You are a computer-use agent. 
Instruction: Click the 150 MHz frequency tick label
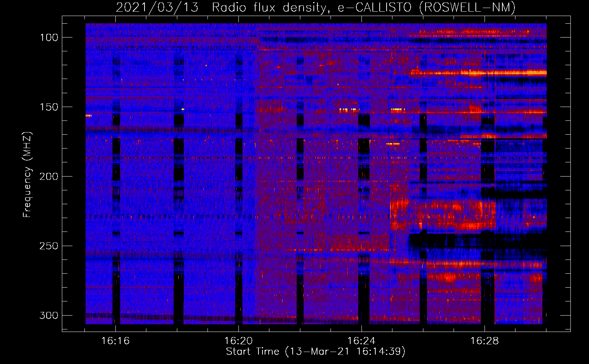click(48, 107)
